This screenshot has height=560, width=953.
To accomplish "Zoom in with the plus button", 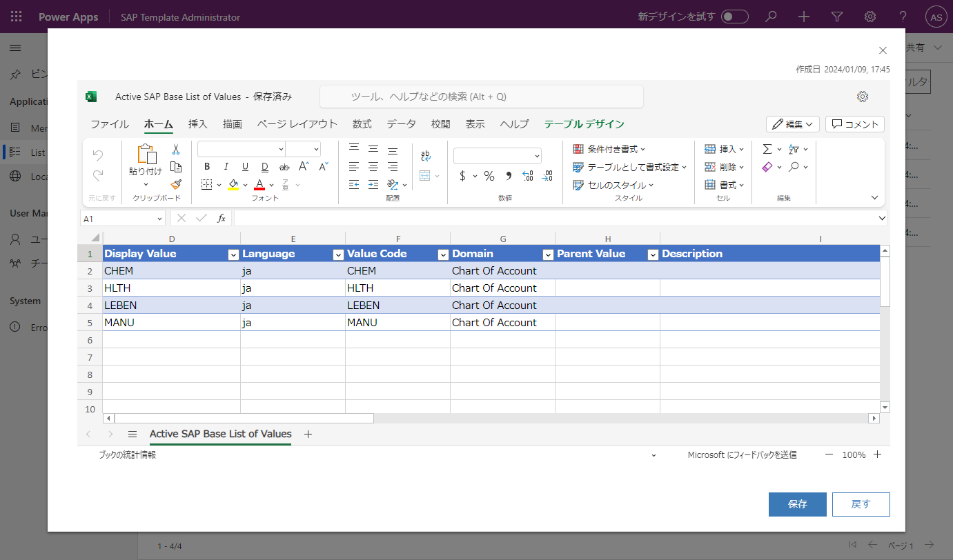I will click(878, 455).
